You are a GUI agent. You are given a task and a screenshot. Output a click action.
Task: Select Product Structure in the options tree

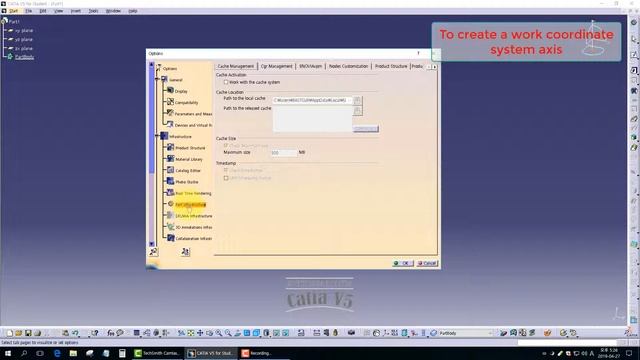pos(190,148)
